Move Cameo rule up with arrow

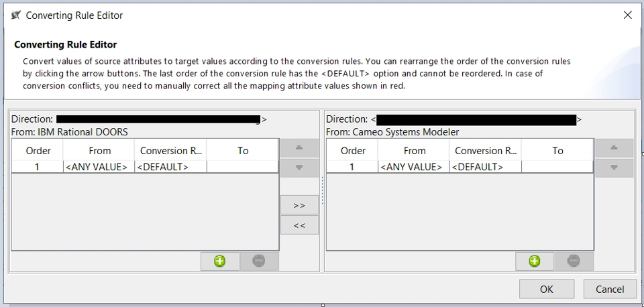pos(614,147)
